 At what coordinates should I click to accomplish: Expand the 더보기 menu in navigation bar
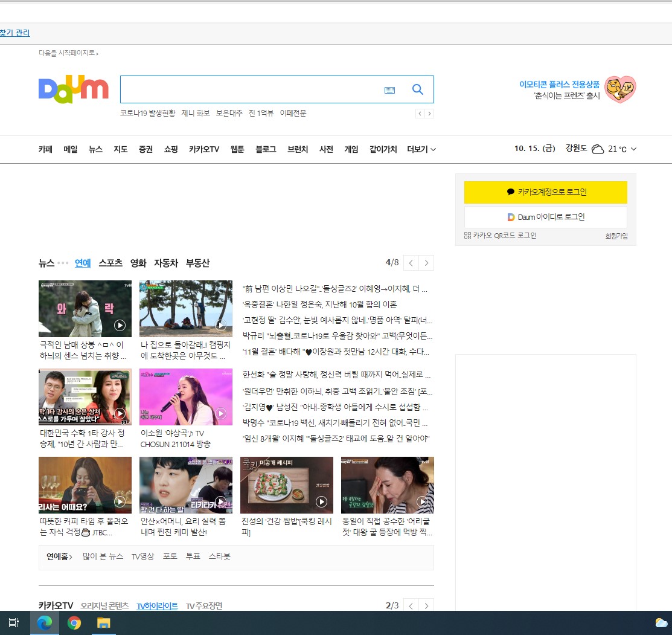click(x=421, y=149)
